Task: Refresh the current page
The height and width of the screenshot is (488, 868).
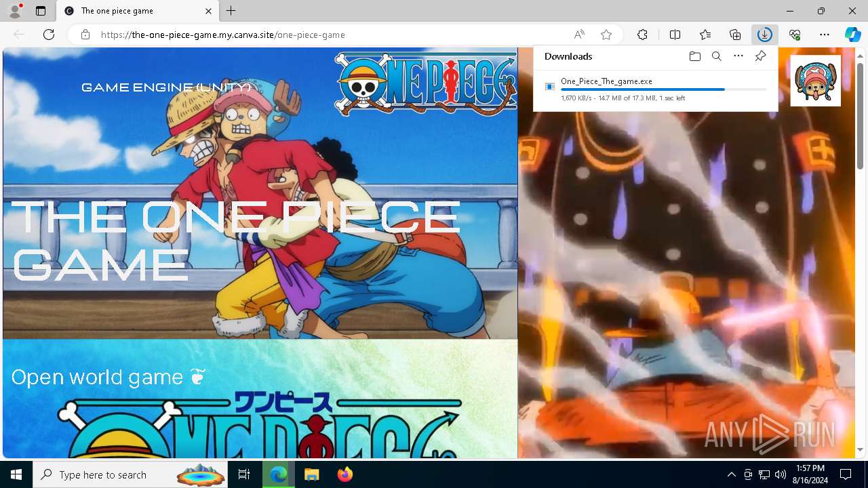Action: (x=49, y=35)
